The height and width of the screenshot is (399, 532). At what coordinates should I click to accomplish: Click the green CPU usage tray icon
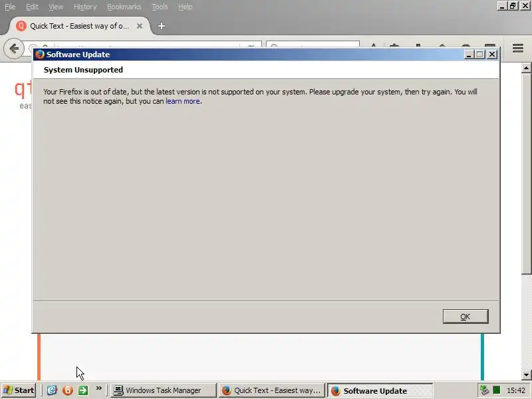coord(496,390)
